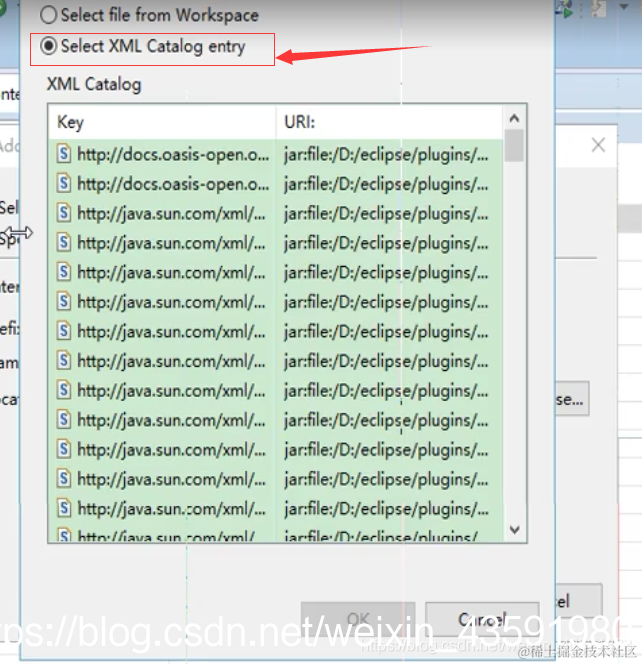Select the 'Select XML Catalog entry' radio button
642x664 pixels.
[48, 46]
